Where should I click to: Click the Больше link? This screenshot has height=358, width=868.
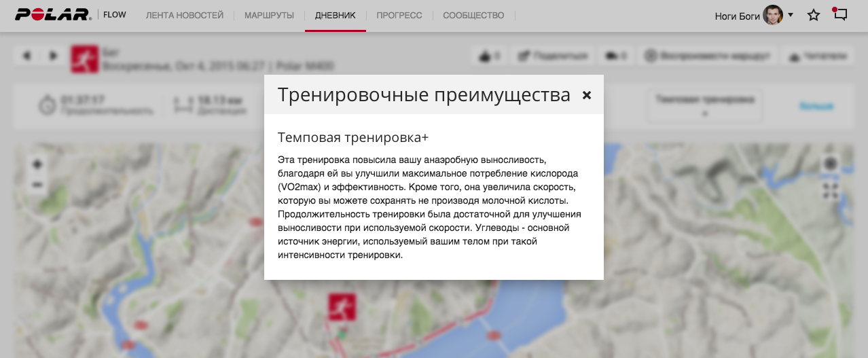816,106
